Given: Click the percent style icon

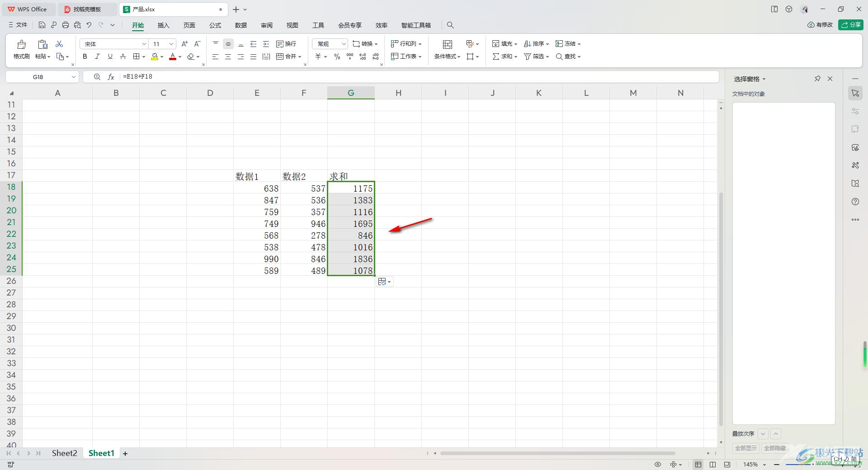Looking at the screenshot, I should [x=337, y=56].
